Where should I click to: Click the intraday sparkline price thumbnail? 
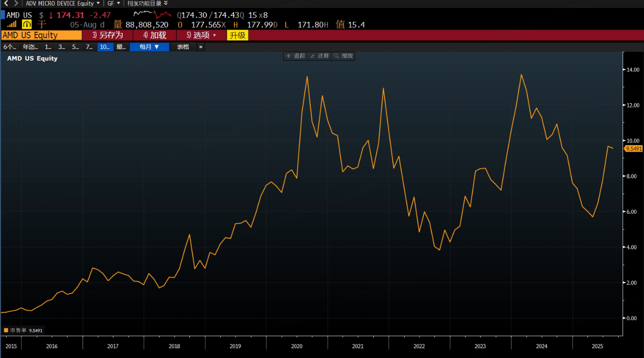pos(152,15)
